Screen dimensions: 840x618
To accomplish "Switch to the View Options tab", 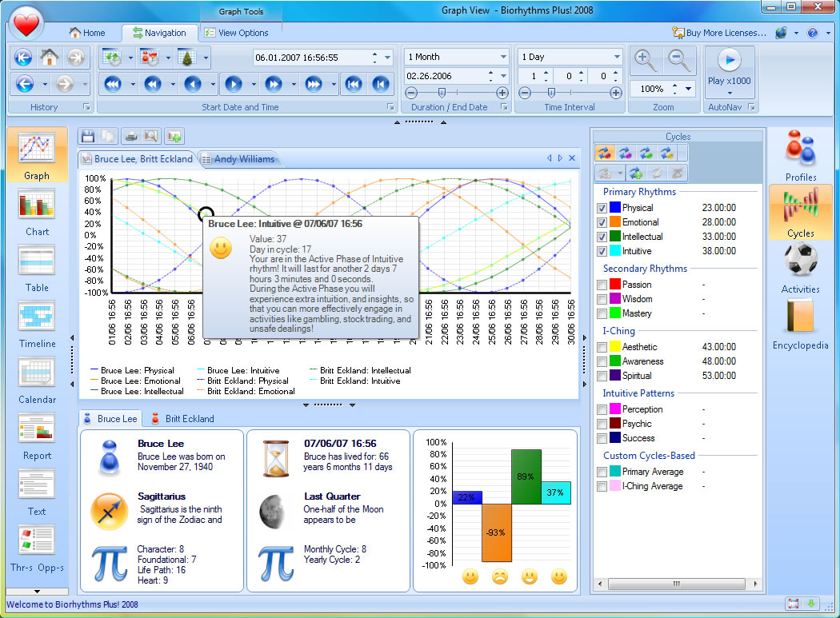I will 236,33.
